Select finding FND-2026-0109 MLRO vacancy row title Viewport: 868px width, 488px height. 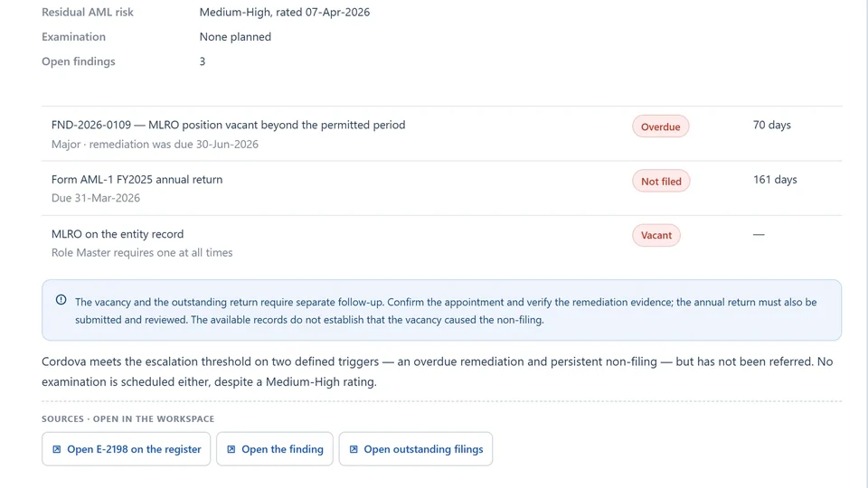pos(228,125)
